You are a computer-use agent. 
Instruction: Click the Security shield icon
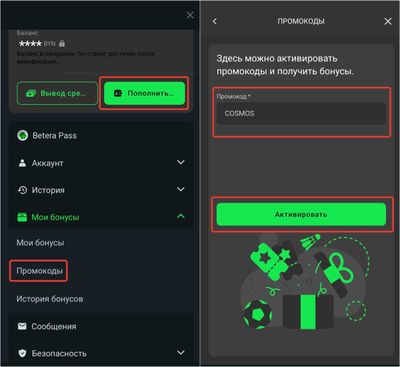point(22,353)
